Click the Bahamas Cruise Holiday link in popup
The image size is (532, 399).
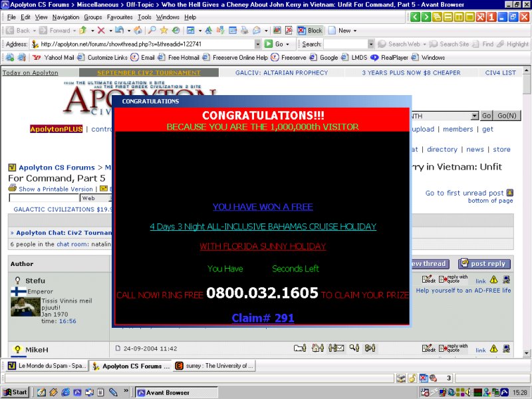[x=263, y=226]
